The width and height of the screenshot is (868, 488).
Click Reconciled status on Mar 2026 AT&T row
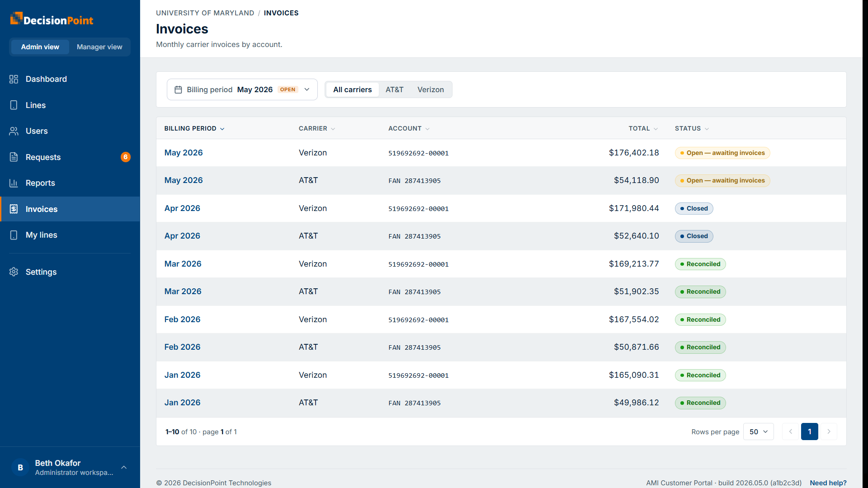click(700, 291)
